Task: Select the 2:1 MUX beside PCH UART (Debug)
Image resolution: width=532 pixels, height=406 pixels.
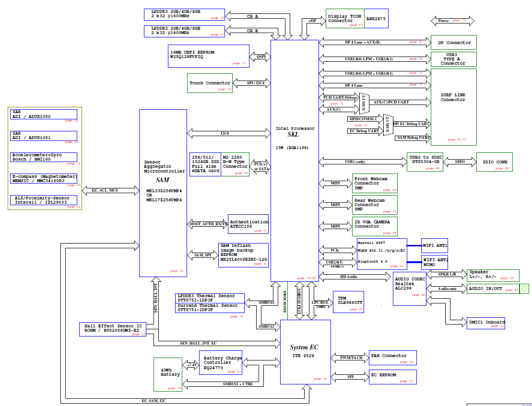Action: coord(364,102)
